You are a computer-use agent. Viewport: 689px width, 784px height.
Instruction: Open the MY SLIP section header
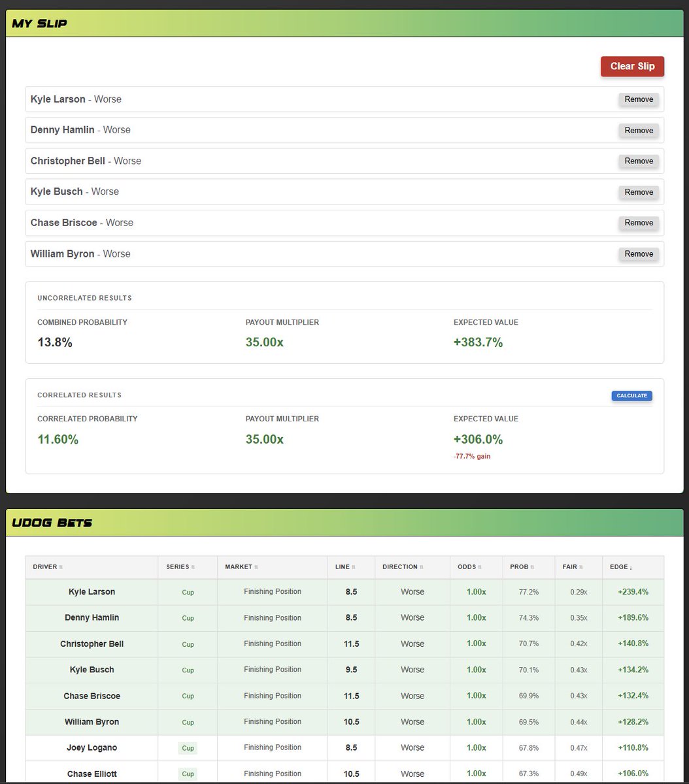344,23
